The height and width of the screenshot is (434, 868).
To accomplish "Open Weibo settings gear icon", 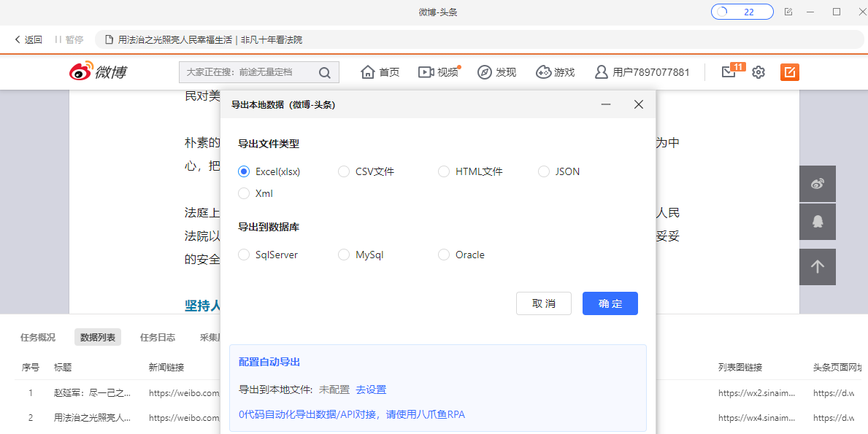I will pos(758,71).
